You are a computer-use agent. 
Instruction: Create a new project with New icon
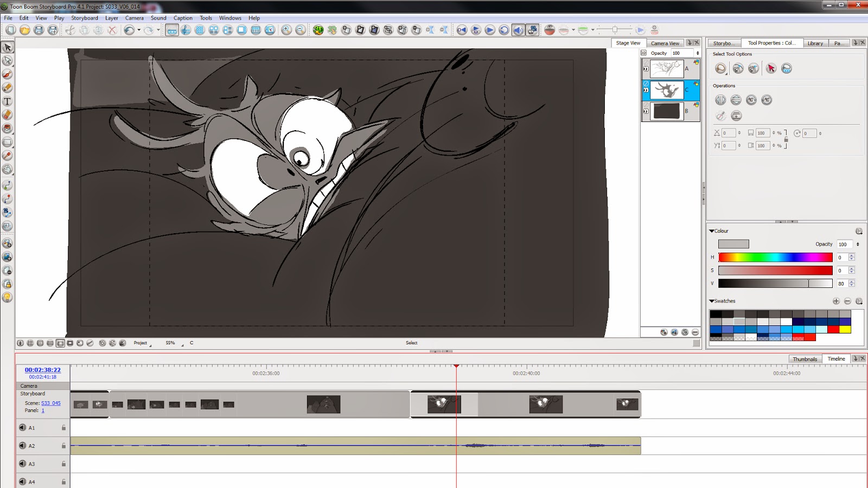click(10, 30)
